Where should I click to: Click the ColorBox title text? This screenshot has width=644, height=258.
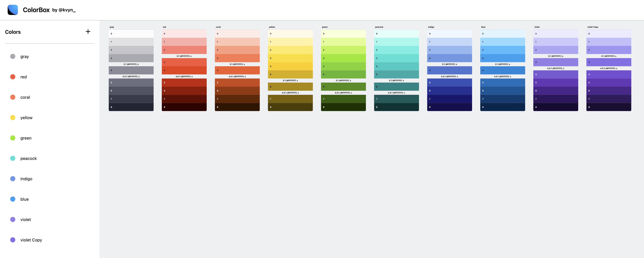pos(36,10)
